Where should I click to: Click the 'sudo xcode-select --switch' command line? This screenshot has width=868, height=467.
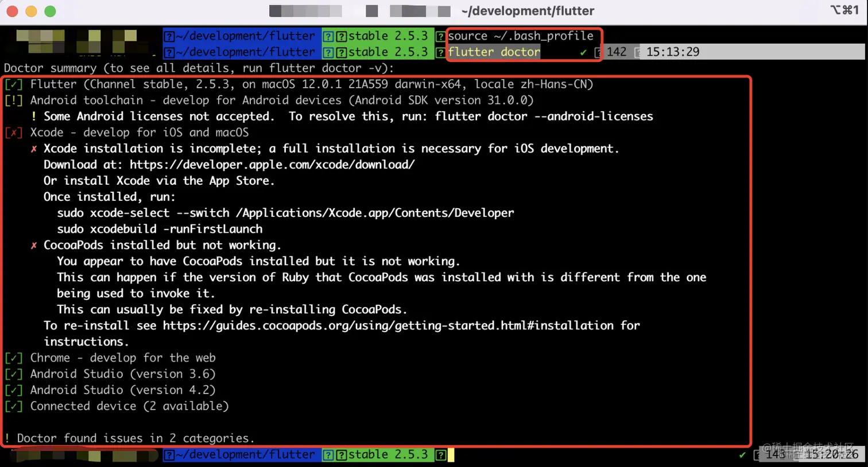(x=285, y=213)
